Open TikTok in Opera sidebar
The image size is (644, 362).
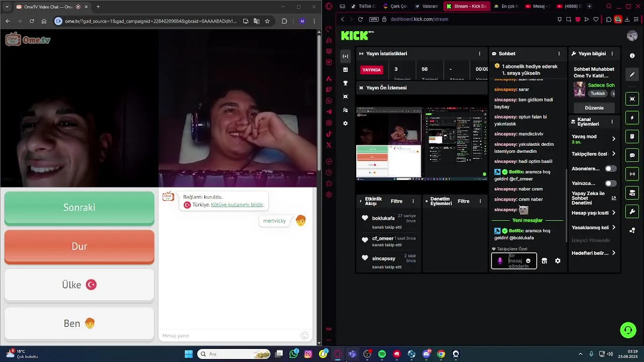click(x=329, y=134)
